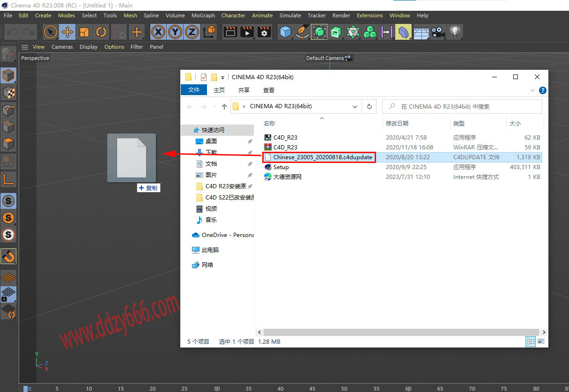The width and height of the screenshot is (569, 392).
Task: Open the Simulate menu
Action: (x=290, y=15)
